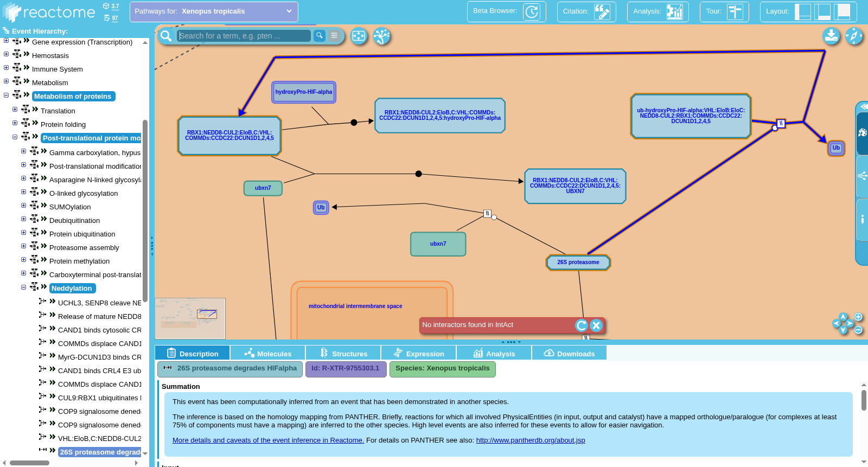This screenshot has width=868, height=467.
Task: Click the diagram search magnifier icon
Action: [x=166, y=36]
